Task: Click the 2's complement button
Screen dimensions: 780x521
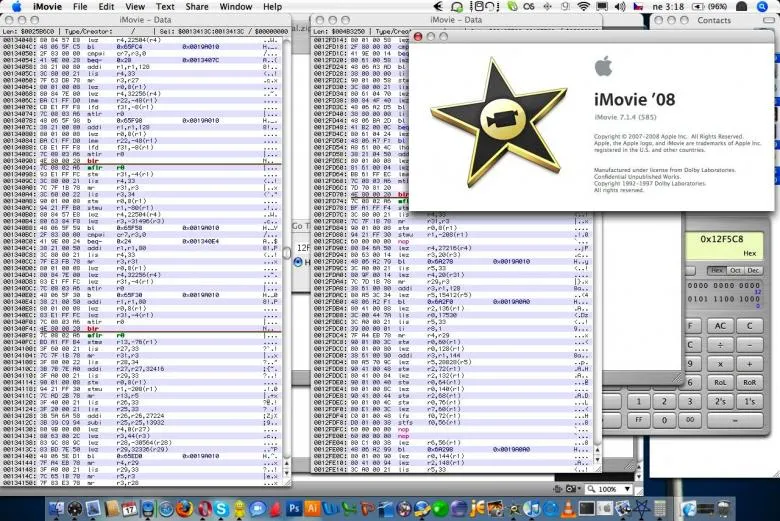Action: (720, 401)
